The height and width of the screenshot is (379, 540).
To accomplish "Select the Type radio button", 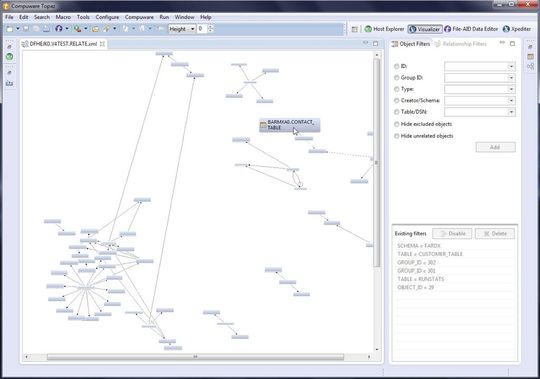I will point(397,89).
